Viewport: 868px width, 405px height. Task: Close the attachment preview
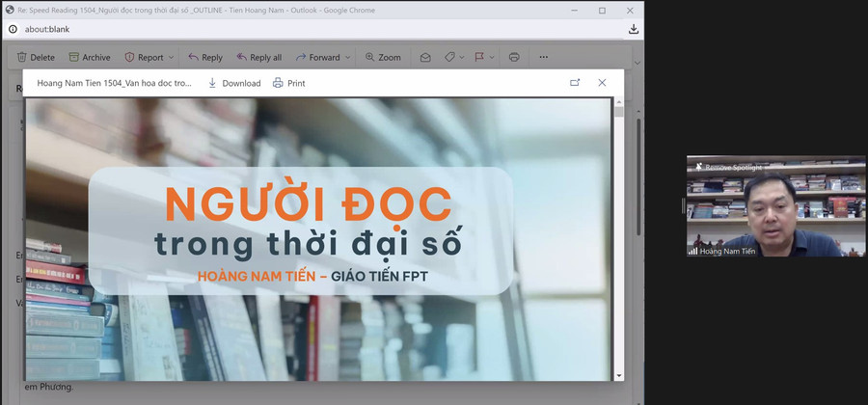pos(602,83)
